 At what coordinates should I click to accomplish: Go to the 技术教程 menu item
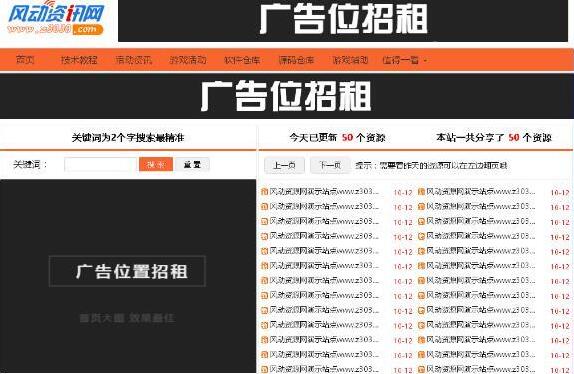click(79, 60)
